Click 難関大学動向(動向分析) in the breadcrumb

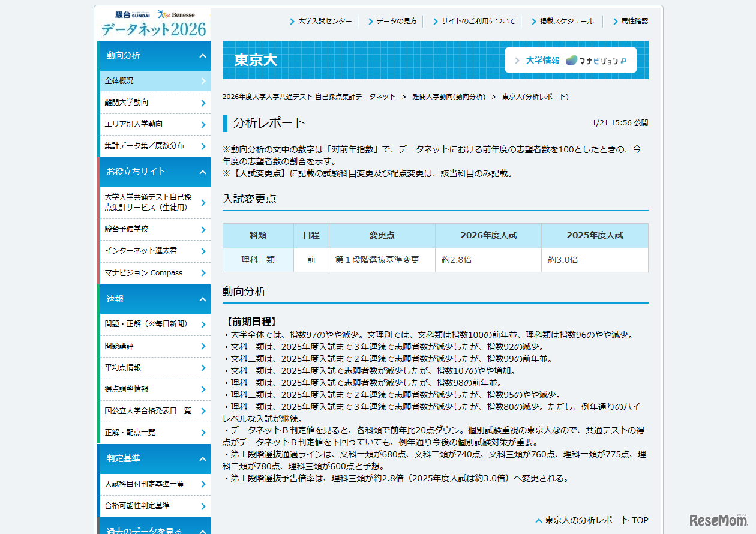click(x=450, y=97)
